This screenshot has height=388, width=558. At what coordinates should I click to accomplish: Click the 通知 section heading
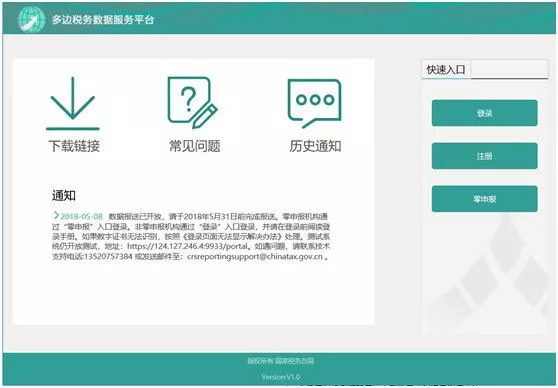tap(64, 195)
